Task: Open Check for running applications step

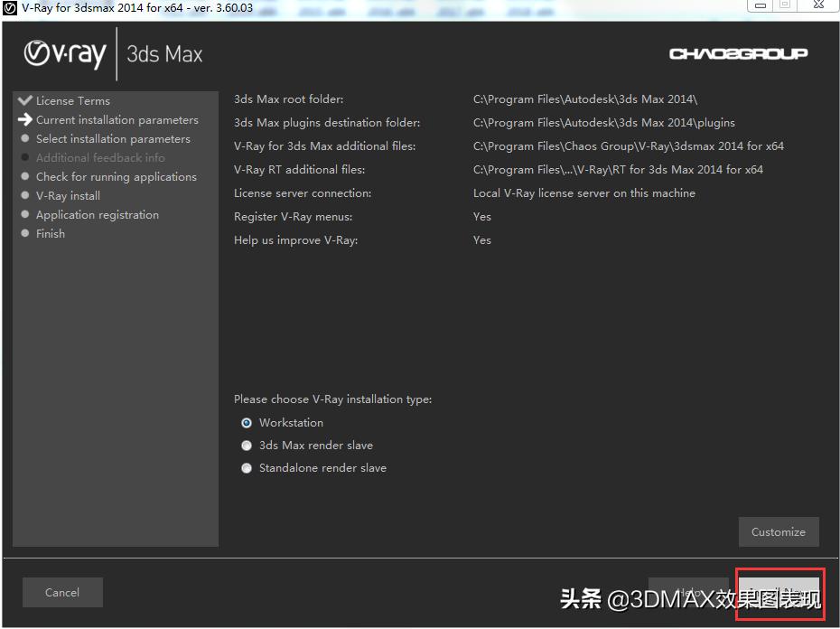Action: (117, 177)
